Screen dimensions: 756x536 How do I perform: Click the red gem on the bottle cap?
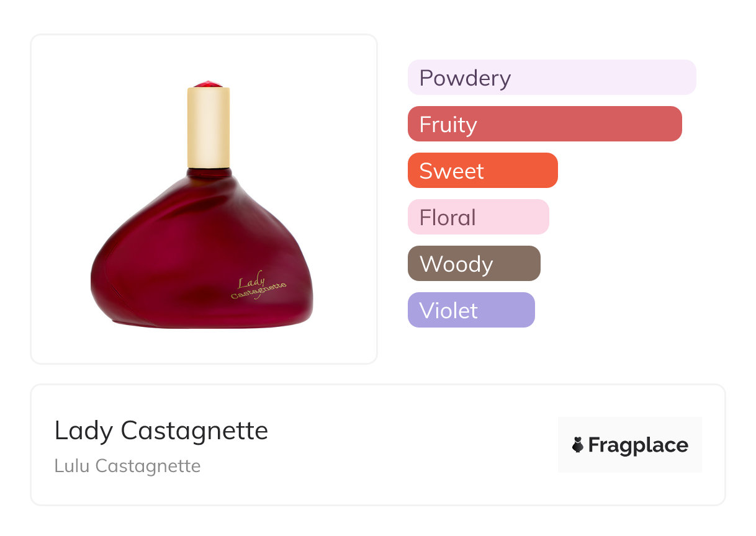pos(209,84)
